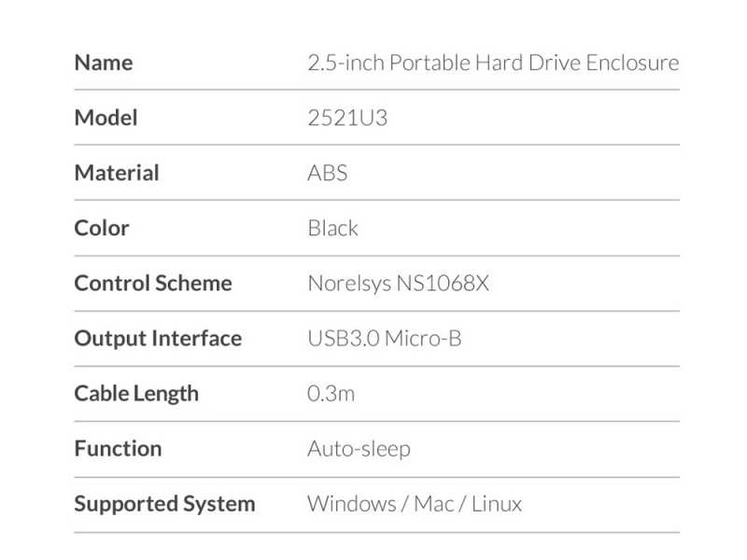Select the 2.5-inch Portable Hard Drive Enclosure text
The width and height of the screenshot is (747, 560).
point(493,63)
